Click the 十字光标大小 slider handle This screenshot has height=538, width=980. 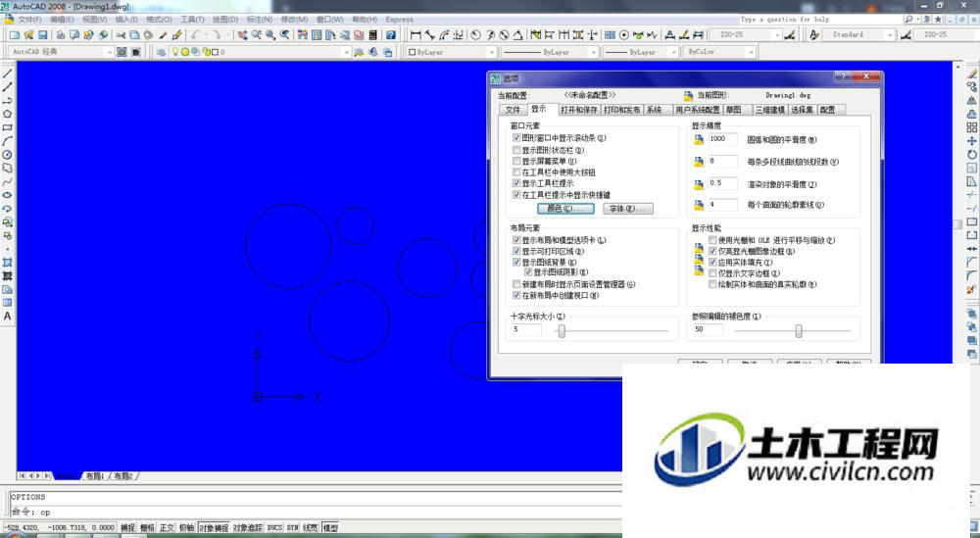pos(562,330)
